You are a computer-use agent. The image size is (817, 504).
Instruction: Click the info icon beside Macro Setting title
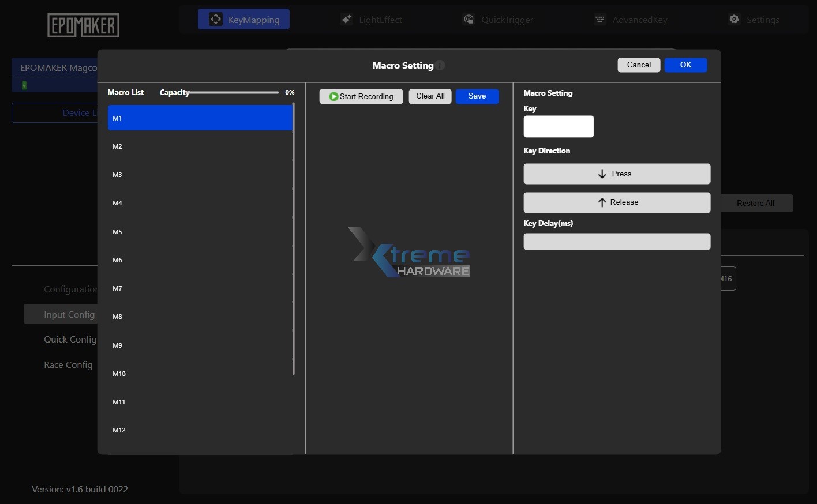click(440, 65)
